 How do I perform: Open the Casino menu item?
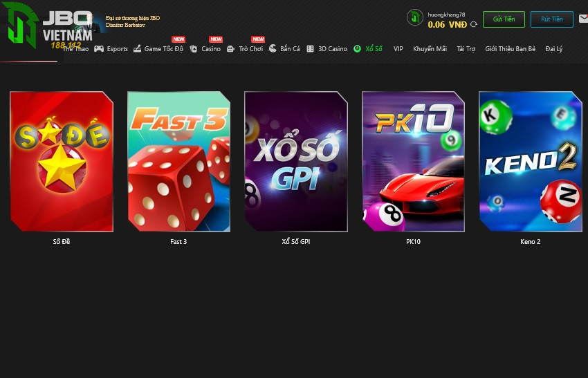click(x=211, y=48)
